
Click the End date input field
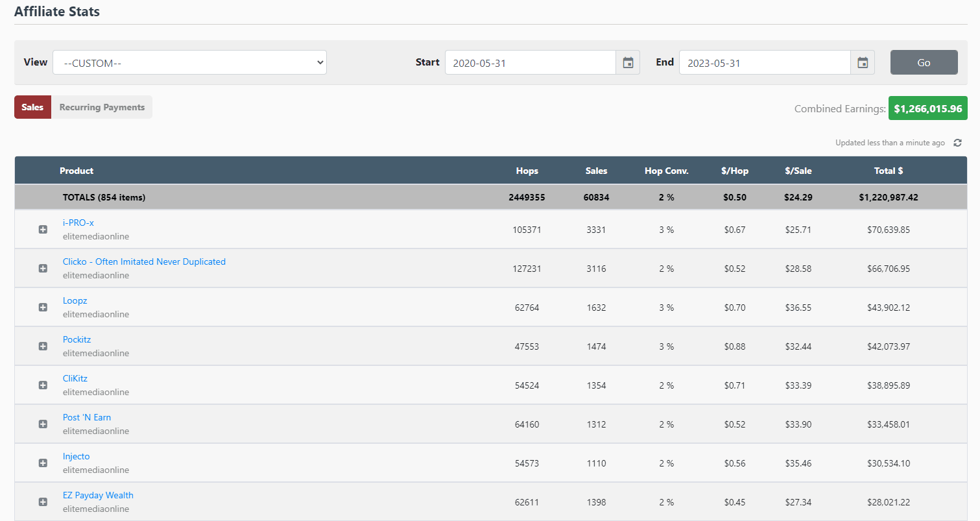764,63
